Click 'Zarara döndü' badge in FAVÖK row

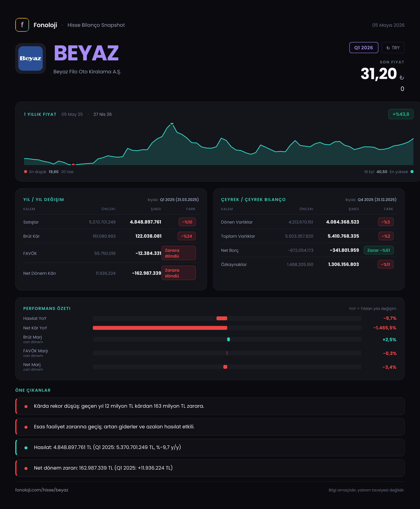point(178,253)
